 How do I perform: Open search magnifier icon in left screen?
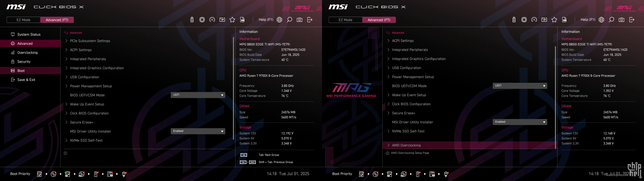289,20
